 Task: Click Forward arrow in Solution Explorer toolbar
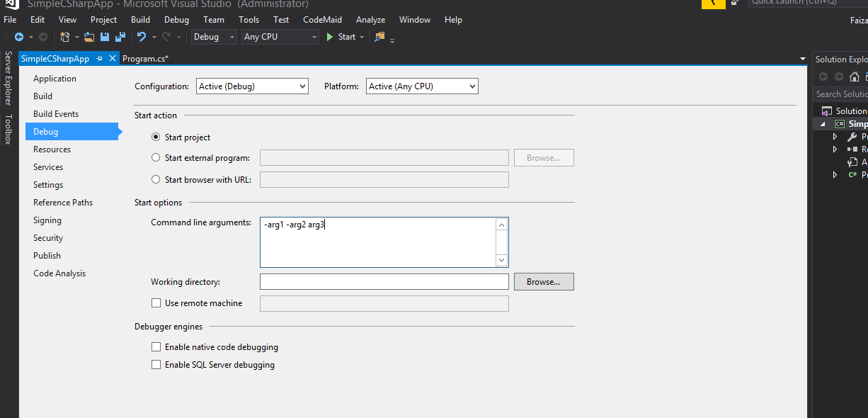pyautogui.click(x=839, y=77)
